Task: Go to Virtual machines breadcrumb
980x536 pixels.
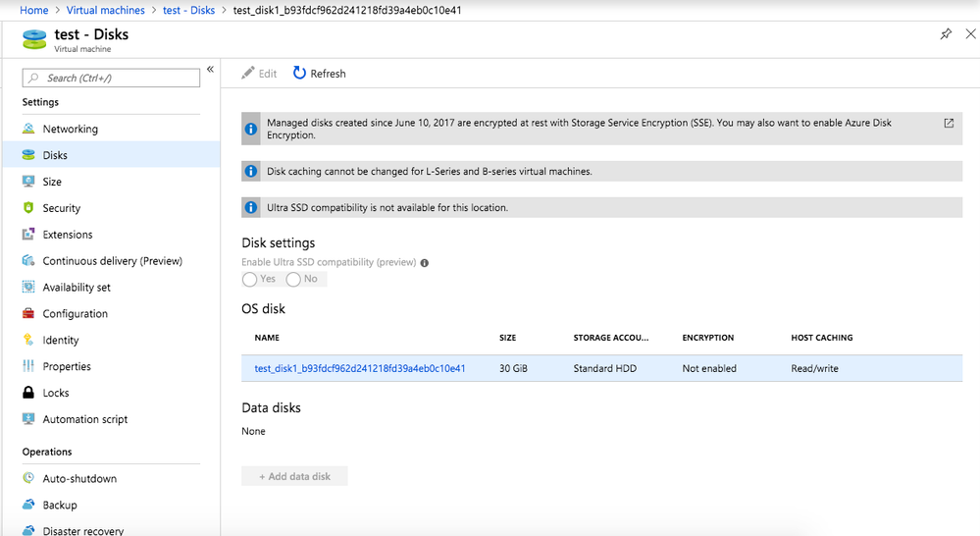Action: [x=105, y=10]
